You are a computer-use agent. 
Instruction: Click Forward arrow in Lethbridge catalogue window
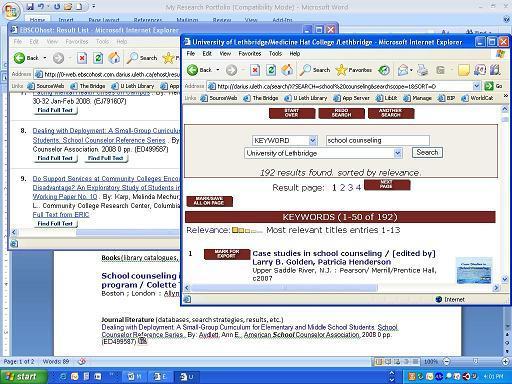[x=231, y=70]
